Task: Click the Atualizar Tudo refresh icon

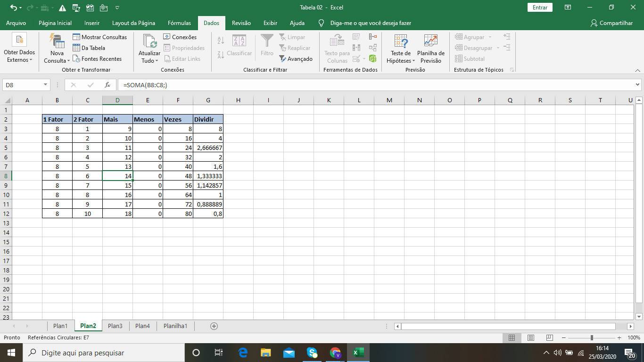Action: pyautogui.click(x=149, y=41)
